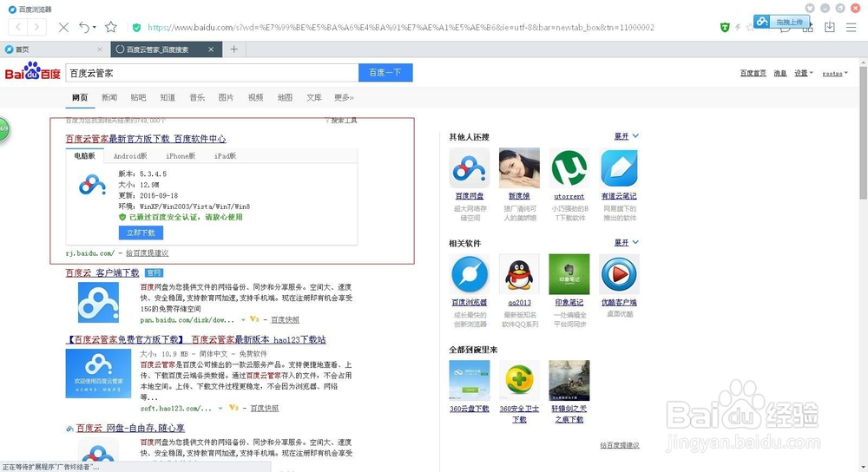Click the 百度云 icon in download card

coord(93,186)
